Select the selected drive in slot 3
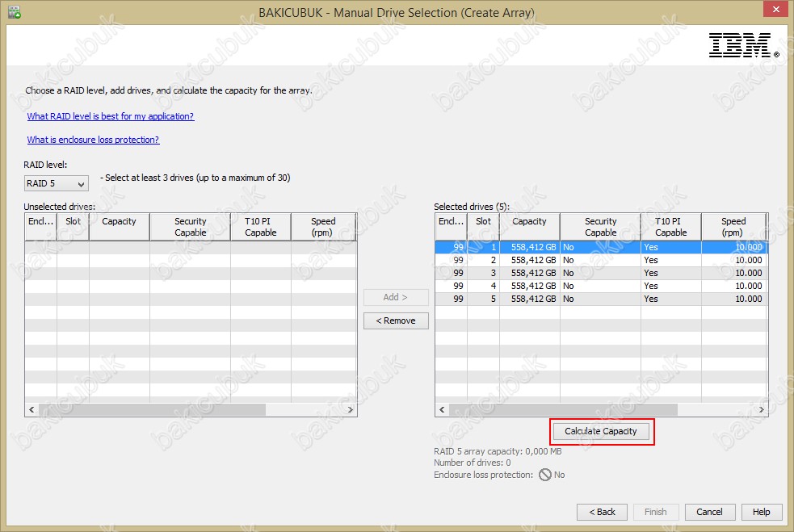Image resolution: width=794 pixels, height=532 pixels. [x=601, y=273]
